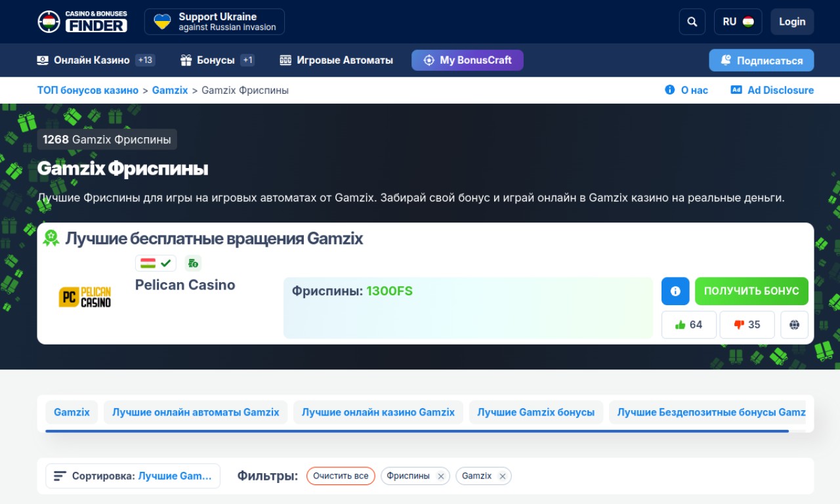Image resolution: width=840 pixels, height=504 pixels.
Task: Click the flag with checkmark badge
Action: [156, 263]
